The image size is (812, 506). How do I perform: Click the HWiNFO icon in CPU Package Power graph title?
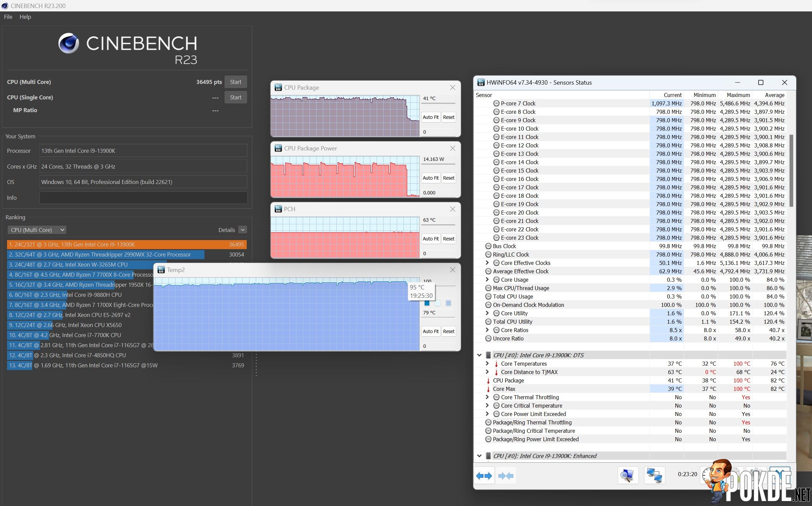pos(278,148)
